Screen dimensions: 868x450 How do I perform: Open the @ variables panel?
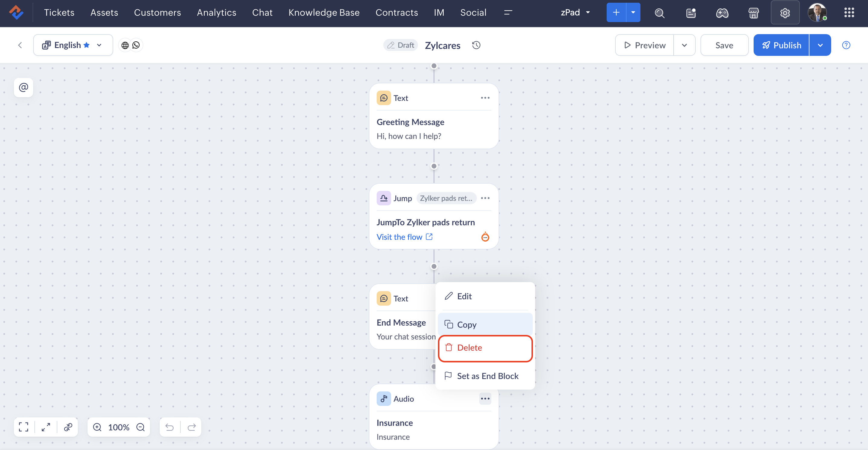(x=23, y=88)
